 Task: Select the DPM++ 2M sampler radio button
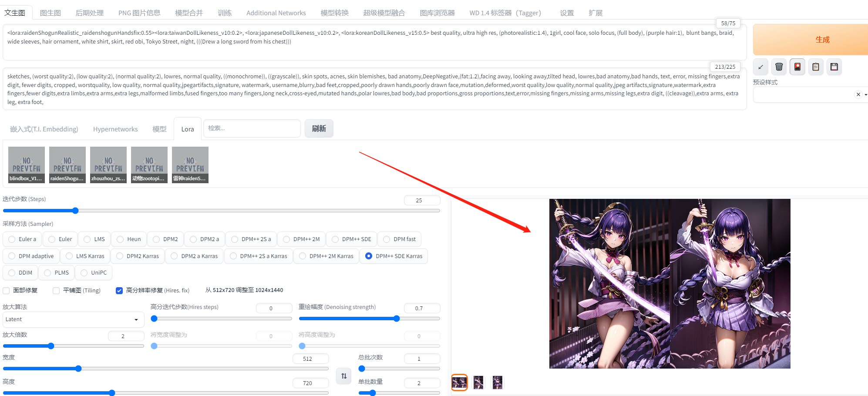coord(286,239)
